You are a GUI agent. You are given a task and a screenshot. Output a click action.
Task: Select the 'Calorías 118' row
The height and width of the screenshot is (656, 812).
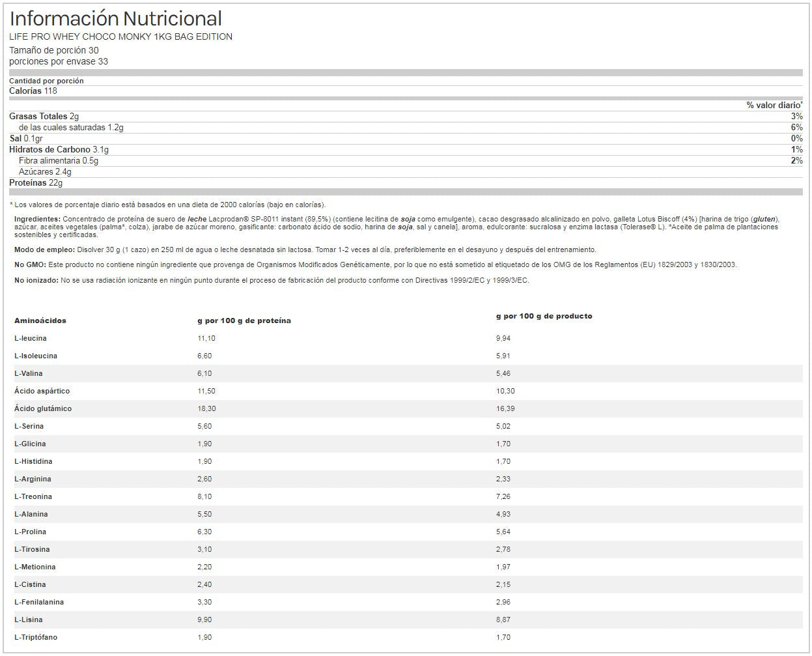pyautogui.click(x=406, y=91)
